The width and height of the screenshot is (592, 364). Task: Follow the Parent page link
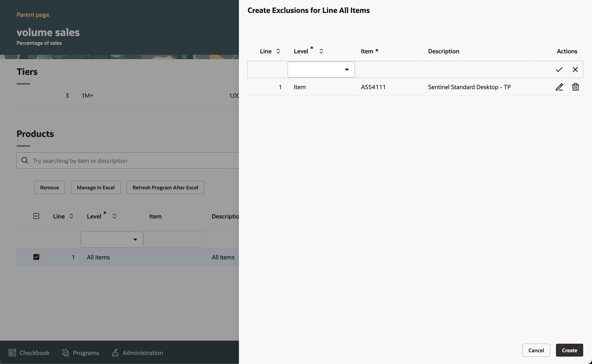[33, 15]
